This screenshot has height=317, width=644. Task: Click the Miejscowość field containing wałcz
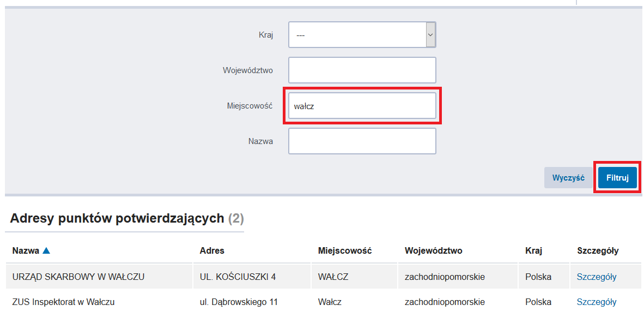click(362, 106)
